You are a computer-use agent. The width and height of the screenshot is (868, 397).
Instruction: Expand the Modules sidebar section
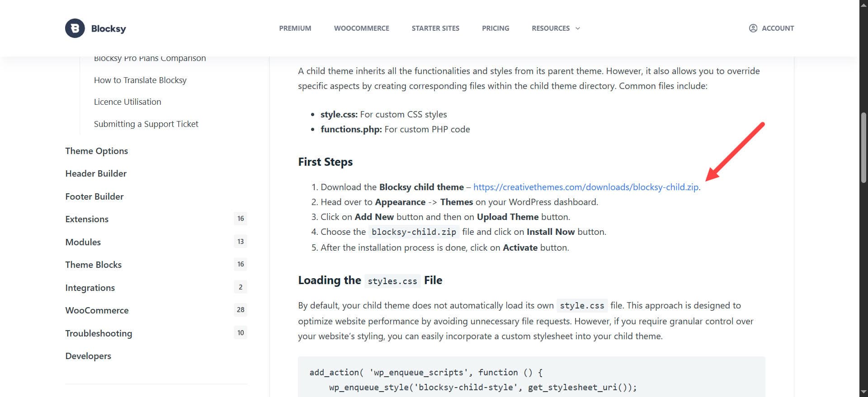click(x=83, y=242)
